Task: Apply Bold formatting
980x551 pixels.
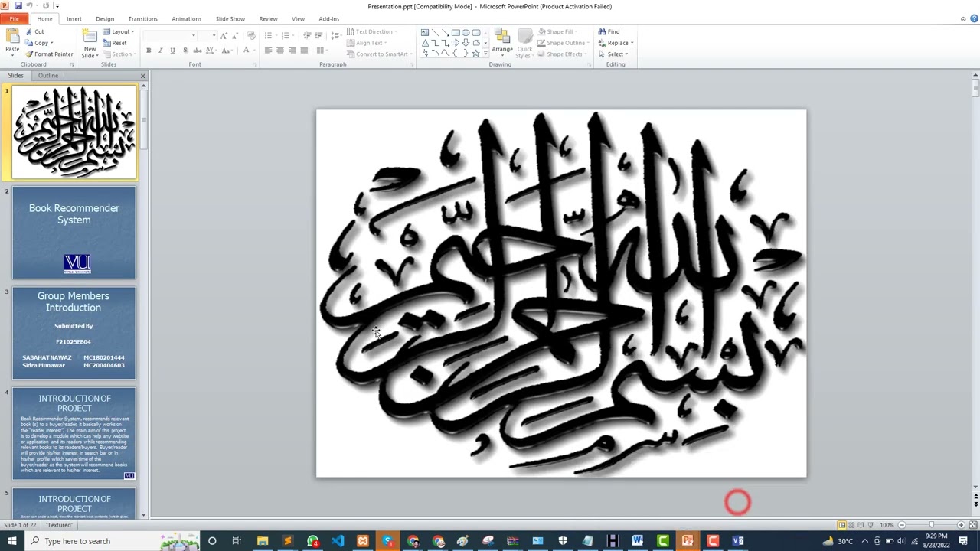Action: [x=149, y=51]
